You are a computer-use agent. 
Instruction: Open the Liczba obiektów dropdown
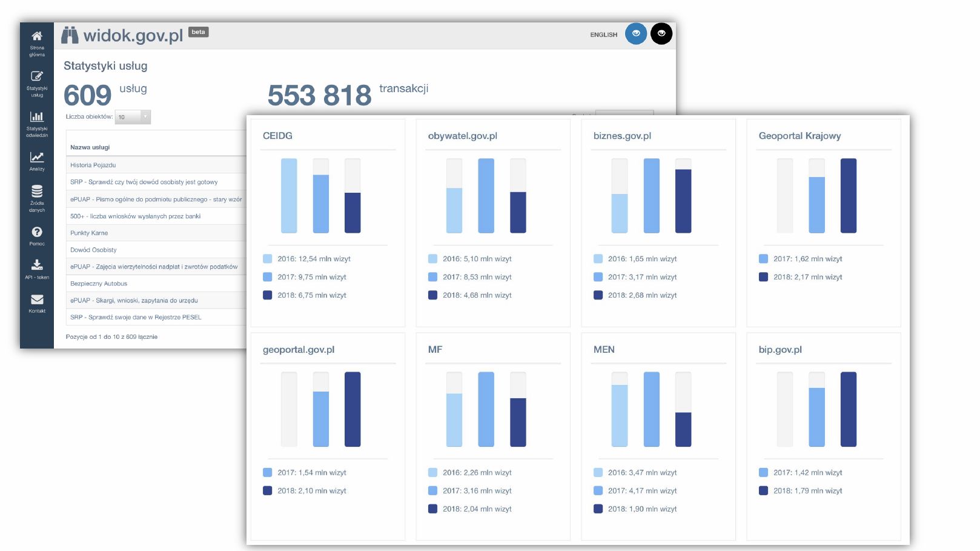[133, 117]
